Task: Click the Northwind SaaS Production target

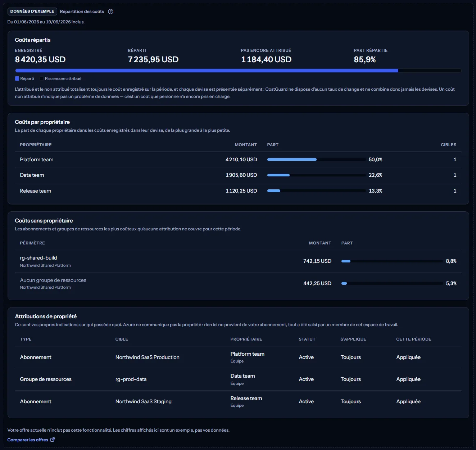Action: click(x=148, y=357)
